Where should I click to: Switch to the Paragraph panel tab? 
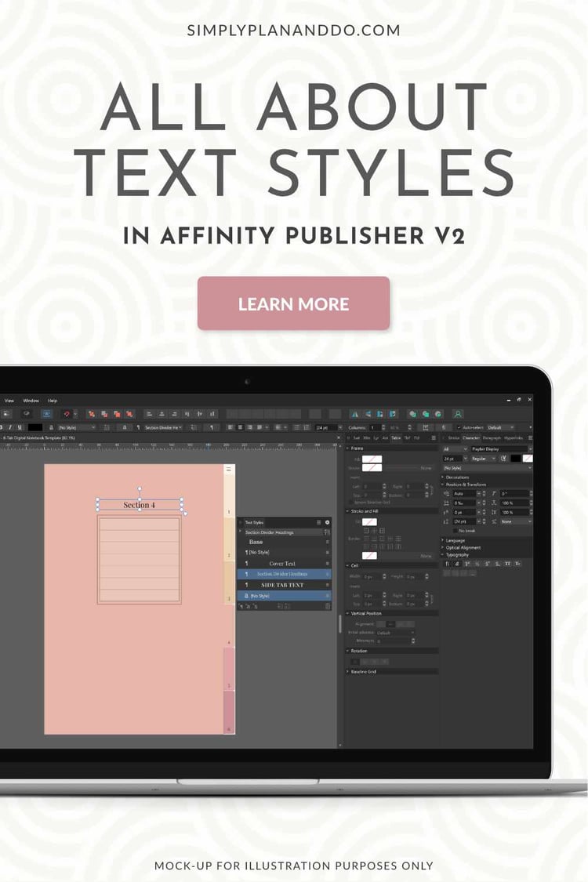pos(492,437)
